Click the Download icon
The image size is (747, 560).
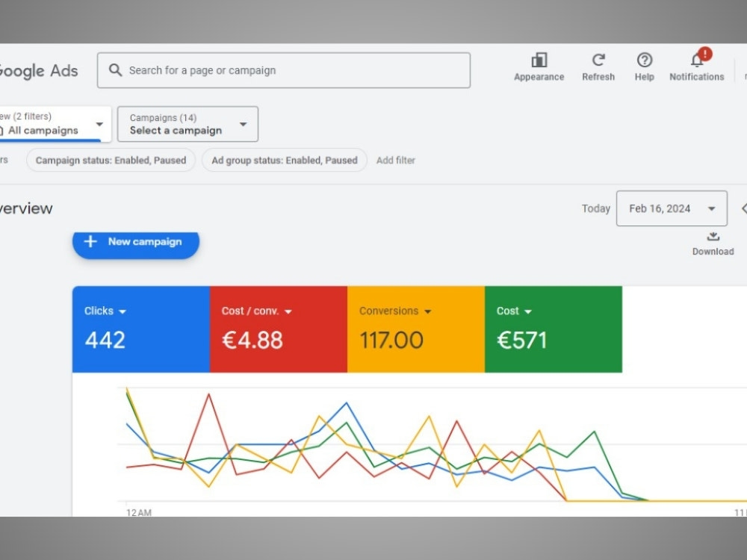(713, 237)
